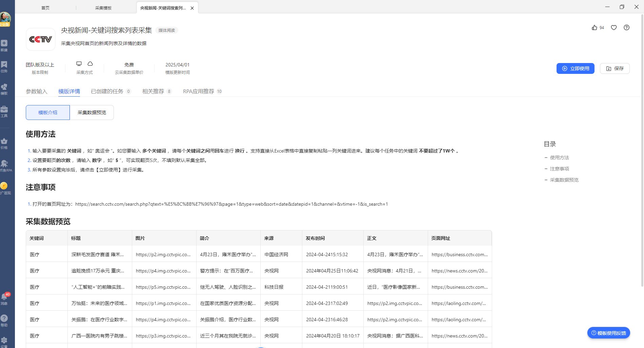The image size is (644, 348).
Task: Click the 立即使用 button
Action: pyautogui.click(x=576, y=68)
